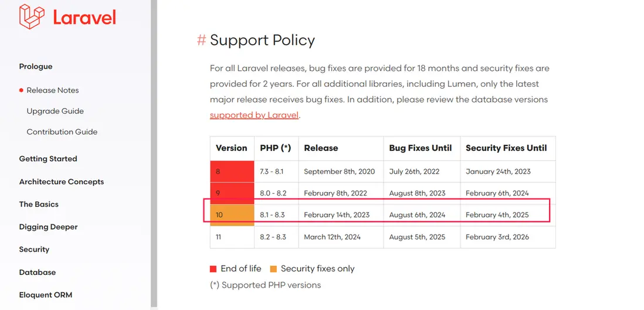Expand Architecture Concepts in sidebar

(x=62, y=181)
